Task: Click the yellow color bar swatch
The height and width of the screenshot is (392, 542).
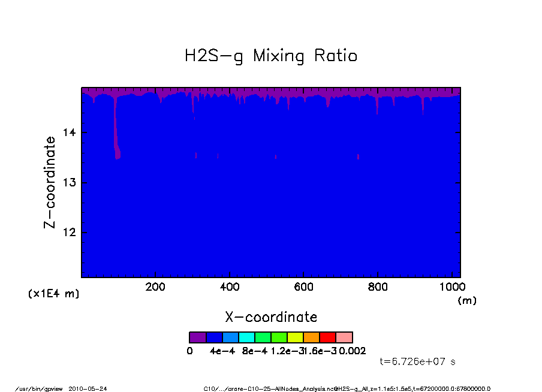Action: (x=295, y=337)
